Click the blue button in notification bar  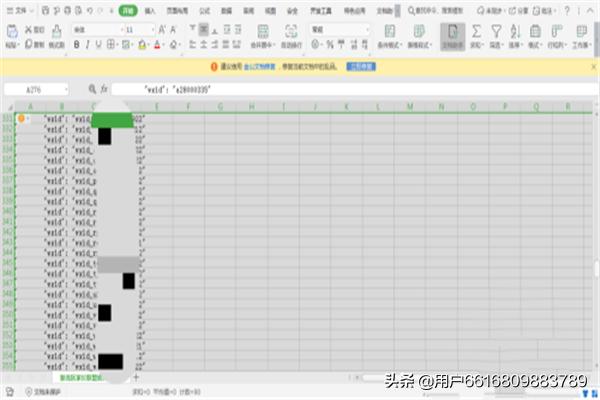361,67
